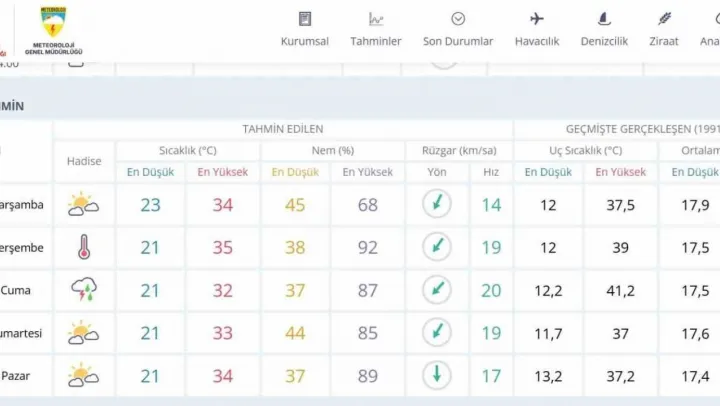Open the Tahminler menu

pos(376,41)
